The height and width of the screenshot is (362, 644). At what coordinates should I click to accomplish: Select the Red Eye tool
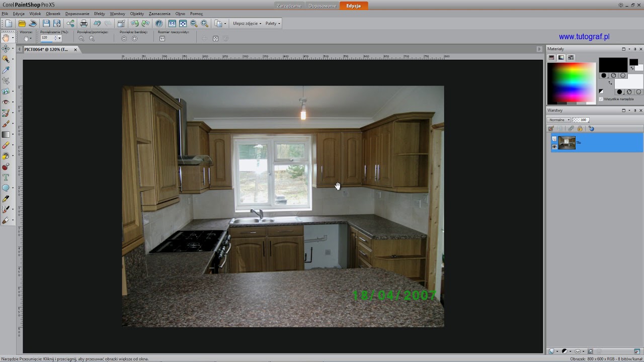click(6, 102)
